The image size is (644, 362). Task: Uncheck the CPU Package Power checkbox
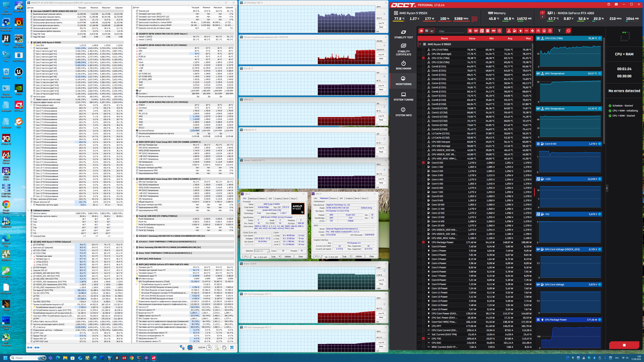click(x=423, y=243)
